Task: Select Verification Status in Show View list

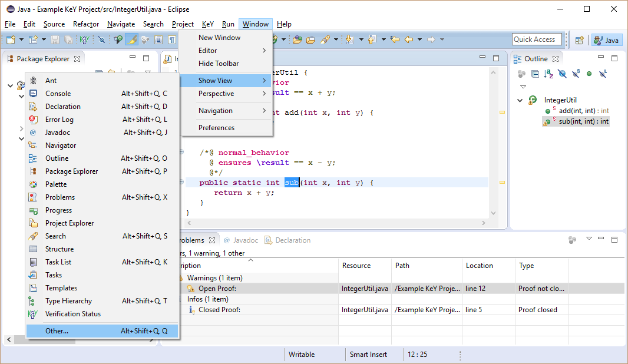Action: pos(102,314)
